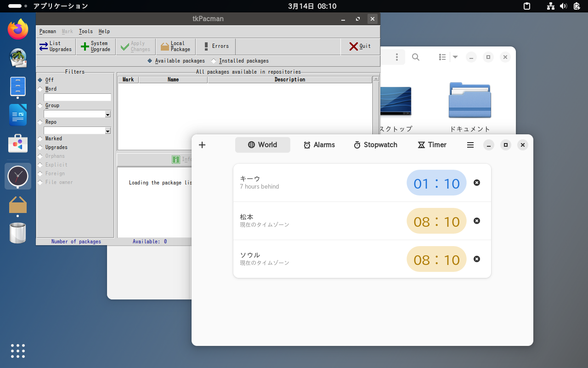Switch to the Stopwatch tab
Viewport: 588px width, 368px height.
(x=375, y=145)
